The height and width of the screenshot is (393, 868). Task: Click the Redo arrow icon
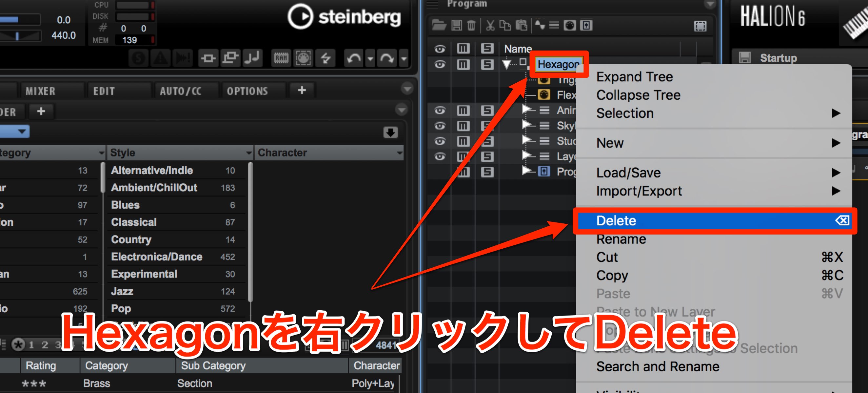tap(386, 59)
